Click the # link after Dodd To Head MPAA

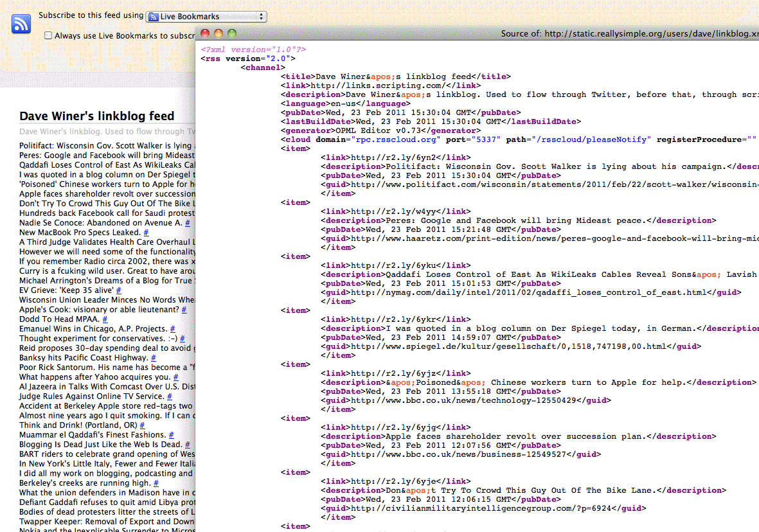click(105, 319)
